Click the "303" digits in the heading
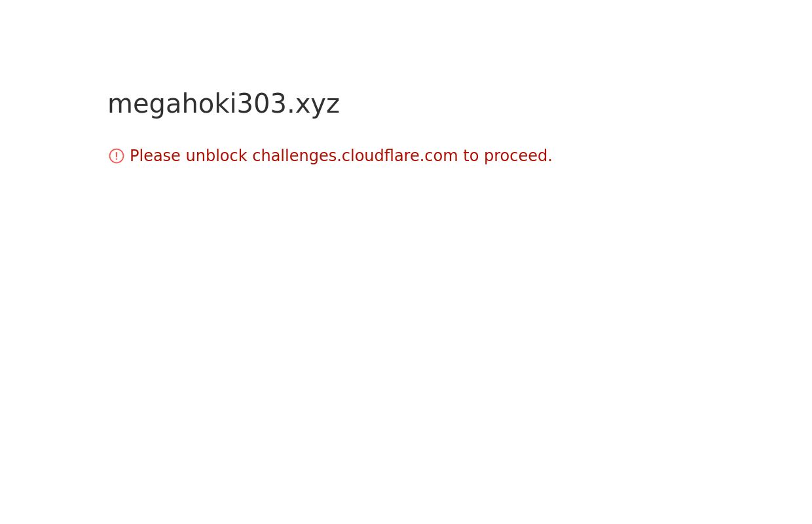This screenshot has width=812, height=524. (262, 104)
